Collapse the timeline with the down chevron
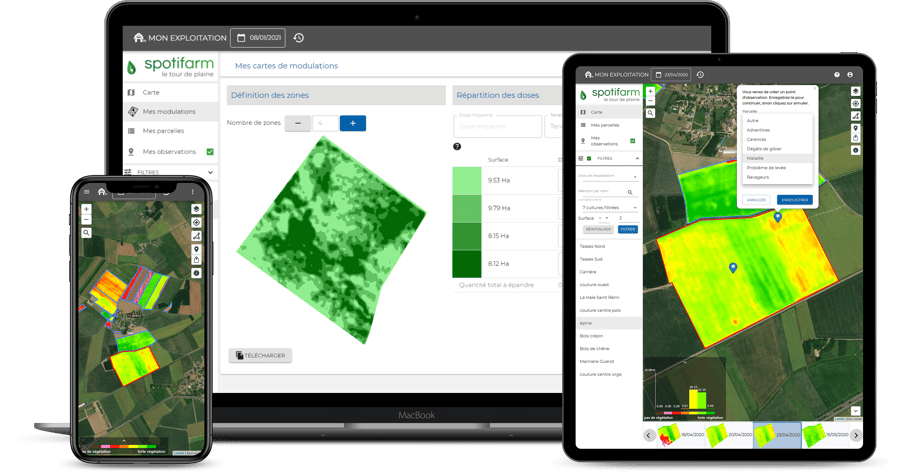 [855, 411]
